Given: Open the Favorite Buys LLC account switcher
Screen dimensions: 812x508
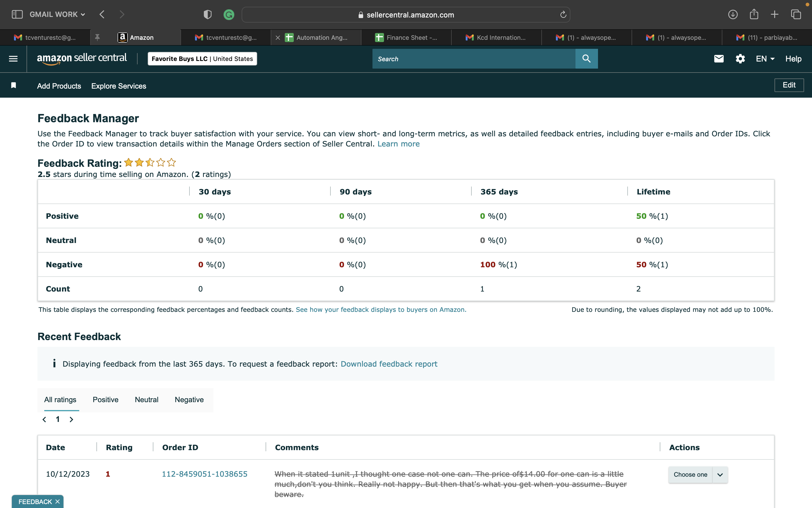Looking at the screenshot, I should point(202,59).
